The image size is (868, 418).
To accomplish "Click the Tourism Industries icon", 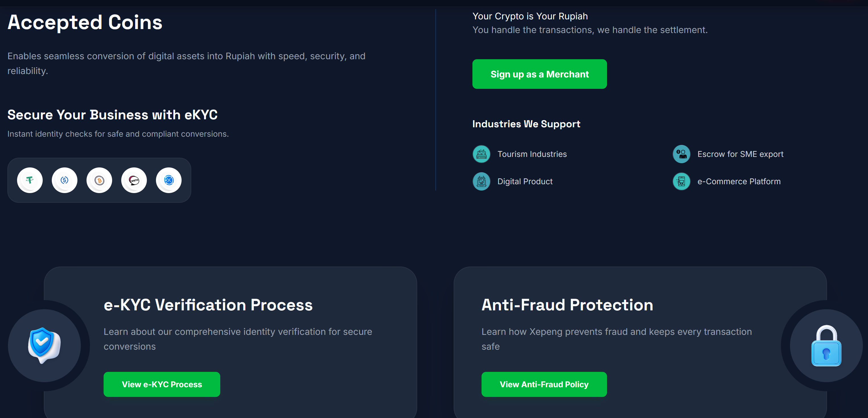I will pyautogui.click(x=481, y=154).
